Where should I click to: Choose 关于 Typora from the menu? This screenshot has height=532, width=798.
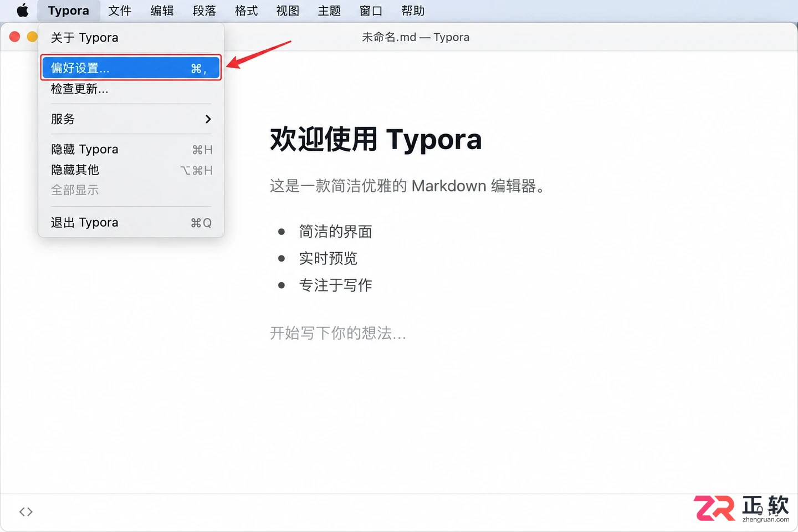[131, 38]
